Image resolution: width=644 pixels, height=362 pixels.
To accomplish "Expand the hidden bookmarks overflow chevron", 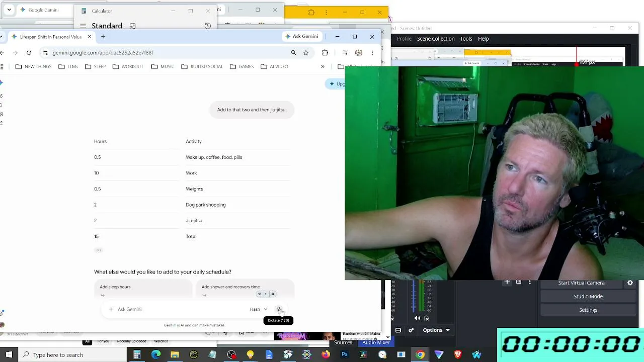I will click(323, 66).
